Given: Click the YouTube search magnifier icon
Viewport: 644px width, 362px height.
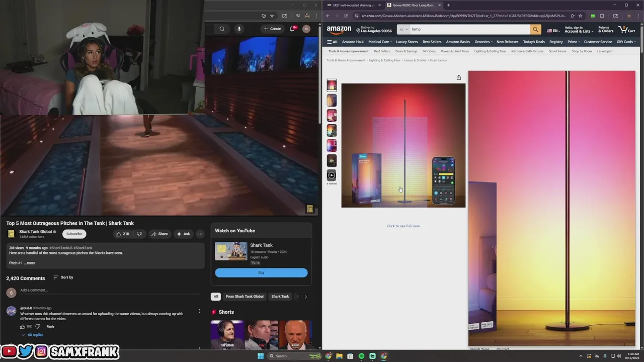Looking at the screenshot, I should 222,29.
